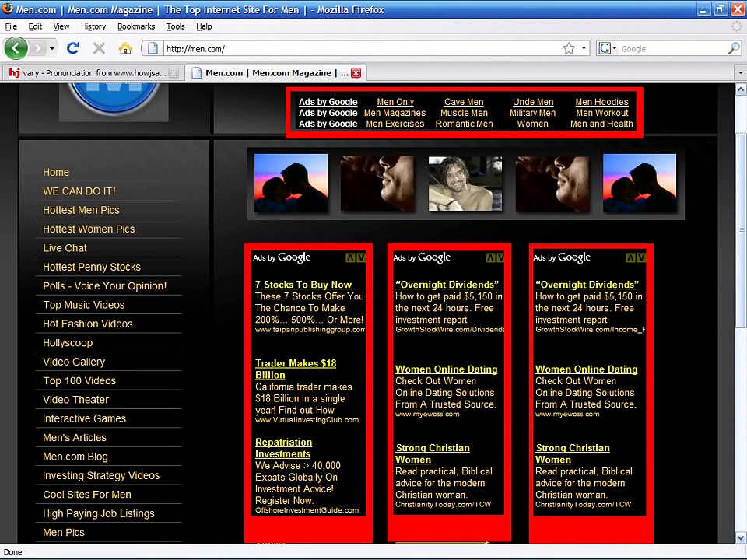This screenshot has height=560, width=747.
Task: Open the back/forward history dropdown arrow
Action: click(x=52, y=48)
